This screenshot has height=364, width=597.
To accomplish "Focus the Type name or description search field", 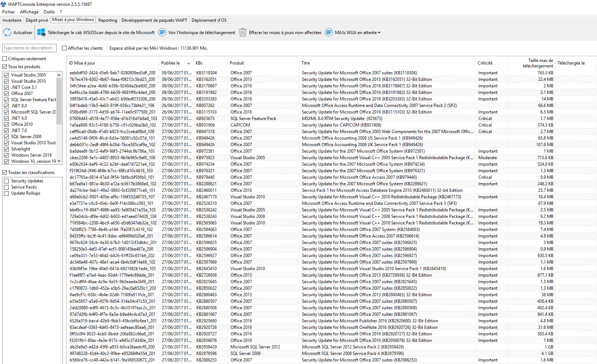I will tap(29, 48).
